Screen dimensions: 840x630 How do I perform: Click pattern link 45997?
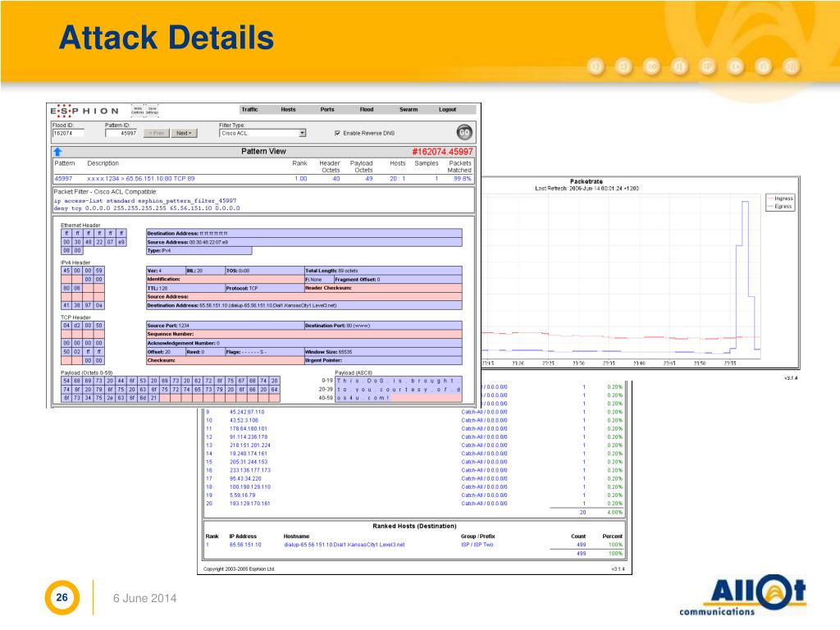[x=63, y=178]
